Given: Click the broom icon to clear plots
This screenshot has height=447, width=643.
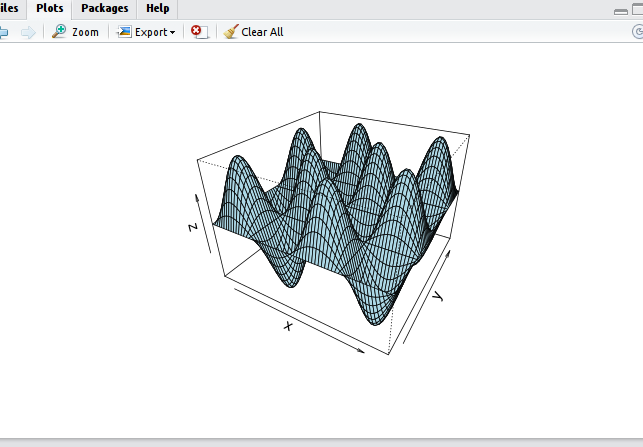Looking at the screenshot, I should [231, 32].
